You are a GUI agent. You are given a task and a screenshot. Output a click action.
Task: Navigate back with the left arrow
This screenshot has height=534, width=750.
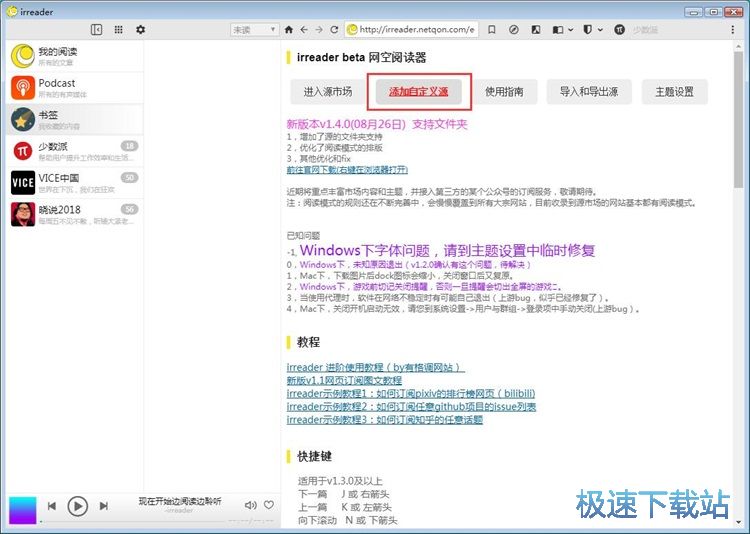(304, 30)
